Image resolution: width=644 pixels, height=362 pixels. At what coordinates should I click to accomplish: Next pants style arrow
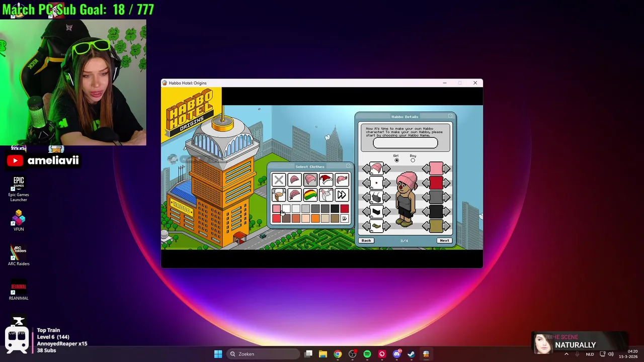[x=387, y=212]
